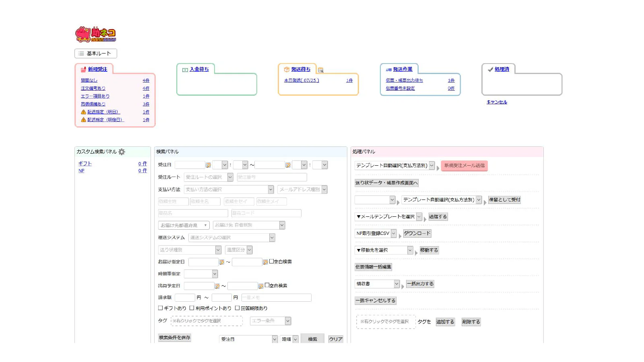Viewport: 644px width, 362px height.
Task: Open the calendar search icon next to 発送待ち tab
Action: (x=321, y=70)
